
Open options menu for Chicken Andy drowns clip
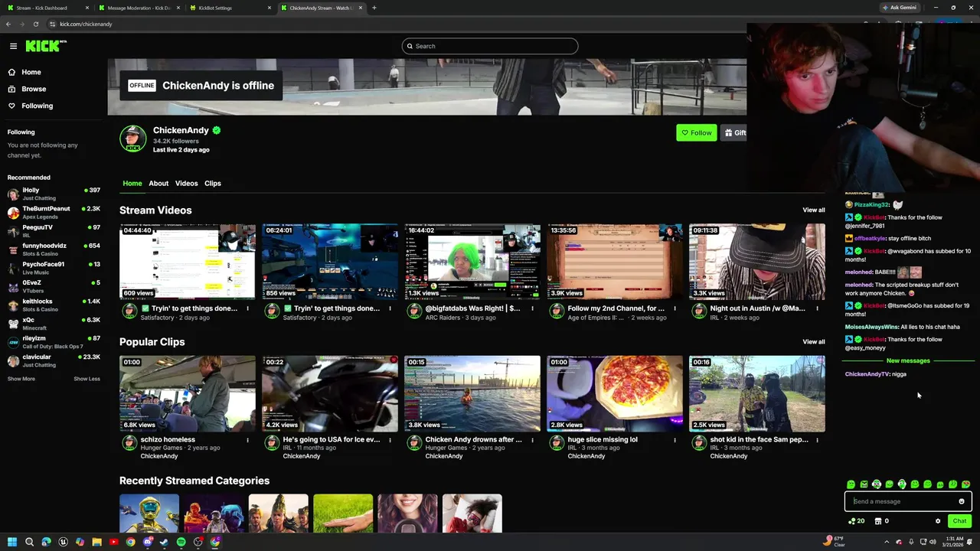532,440
